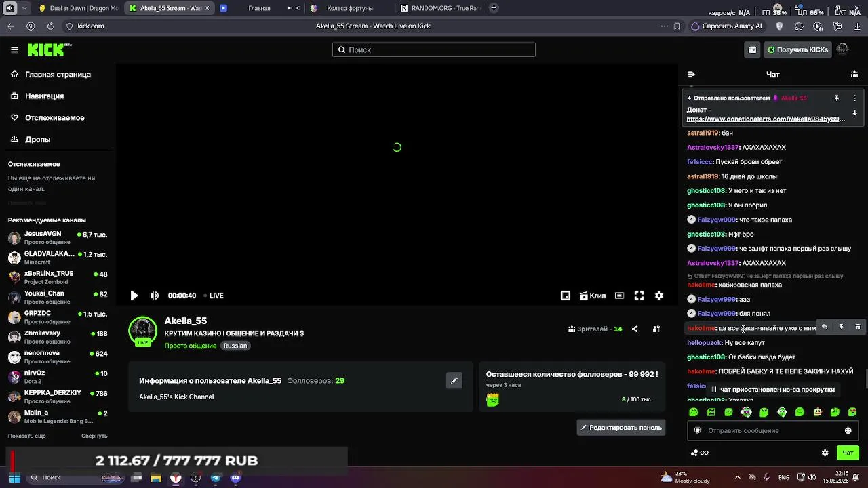
Task: Open Telegram from the taskbar
Action: click(216, 478)
